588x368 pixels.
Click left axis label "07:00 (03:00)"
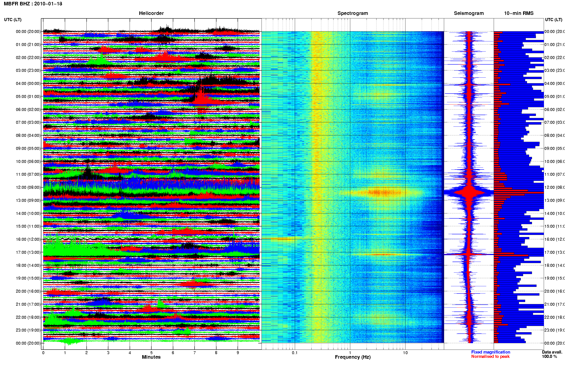[x=28, y=122]
